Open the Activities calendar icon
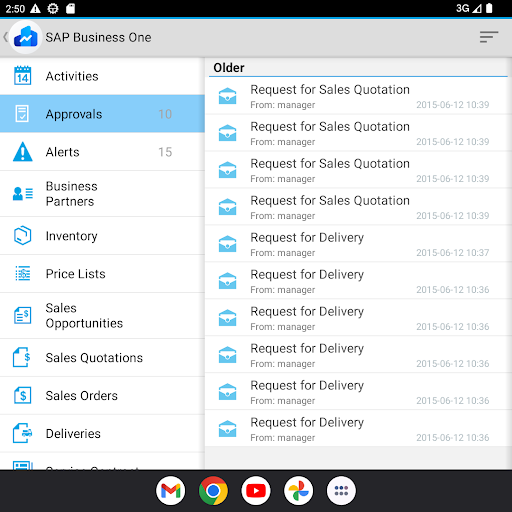Screen dimensions: 512x512 pos(22,76)
